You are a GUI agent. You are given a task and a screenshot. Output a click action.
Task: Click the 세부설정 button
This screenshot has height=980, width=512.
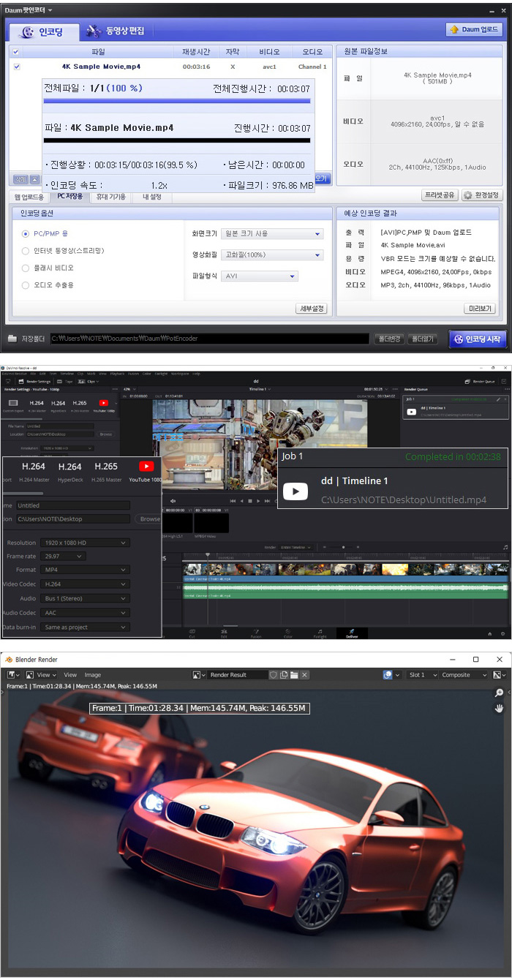tap(311, 309)
